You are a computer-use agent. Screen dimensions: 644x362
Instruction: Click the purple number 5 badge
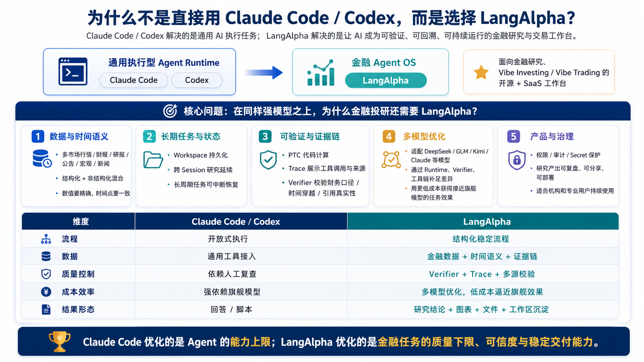[x=513, y=137]
